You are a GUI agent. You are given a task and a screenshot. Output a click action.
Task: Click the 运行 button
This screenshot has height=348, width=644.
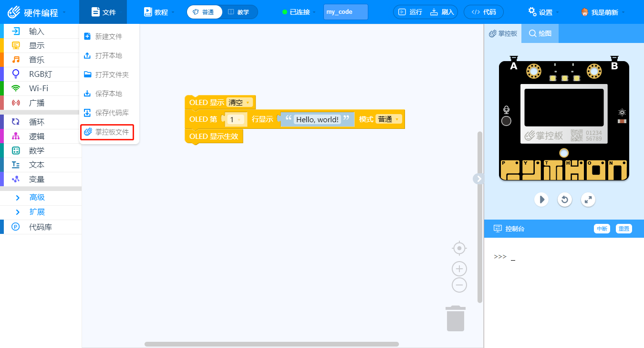click(x=411, y=12)
